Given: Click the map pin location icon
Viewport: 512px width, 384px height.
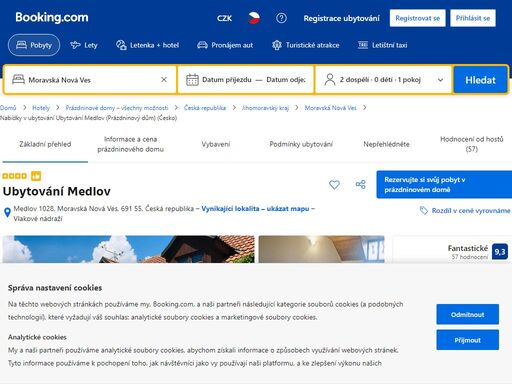Looking at the screenshot, I should (x=7, y=212).
